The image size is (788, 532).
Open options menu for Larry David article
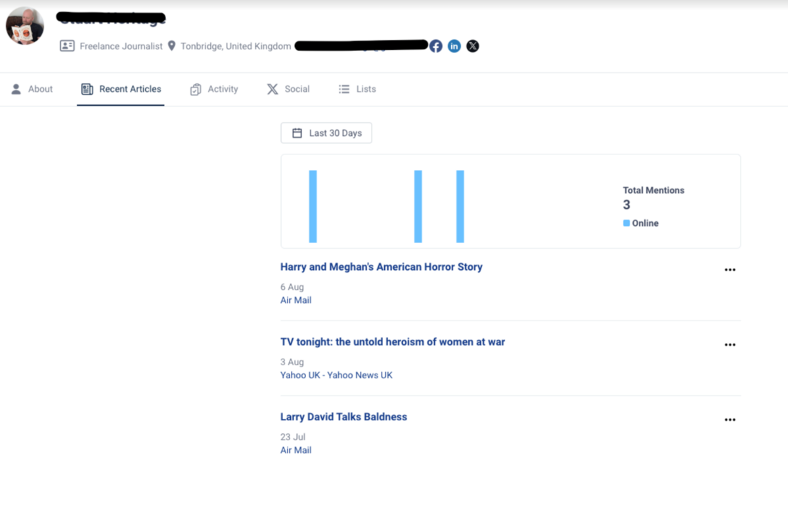730,420
